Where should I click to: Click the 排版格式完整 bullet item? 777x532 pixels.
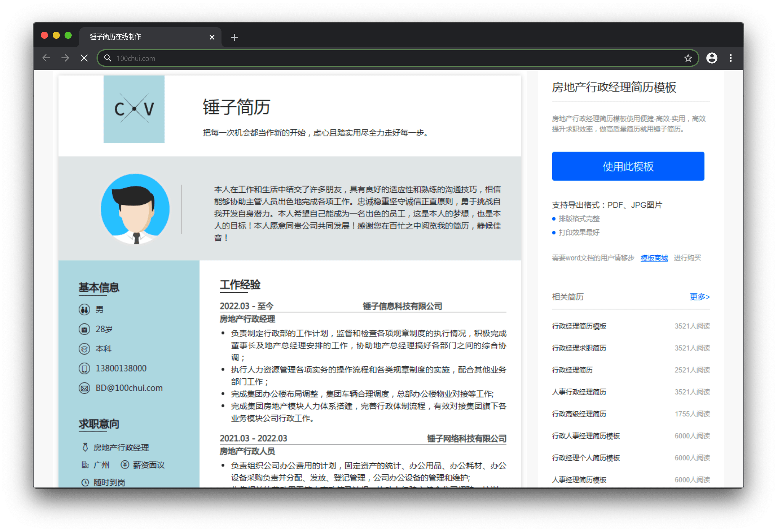coord(579,219)
